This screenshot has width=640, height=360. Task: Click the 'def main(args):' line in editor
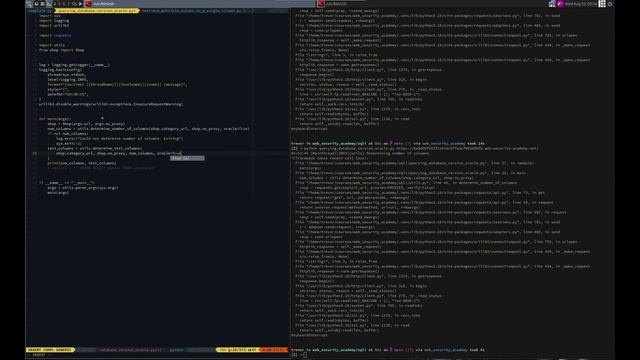(x=55, y=119)
